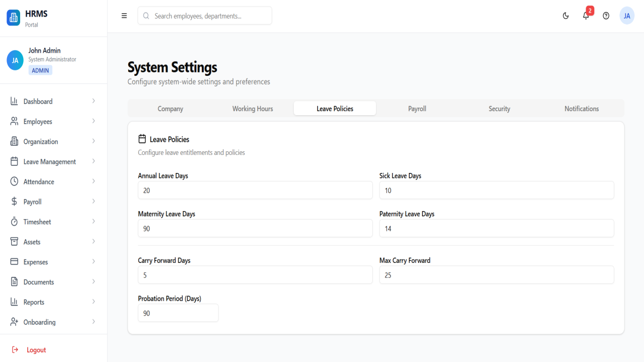Expand the Dashboard chevron in sidebar
This screenshot has width=644, height=362.
coord(94,101)
